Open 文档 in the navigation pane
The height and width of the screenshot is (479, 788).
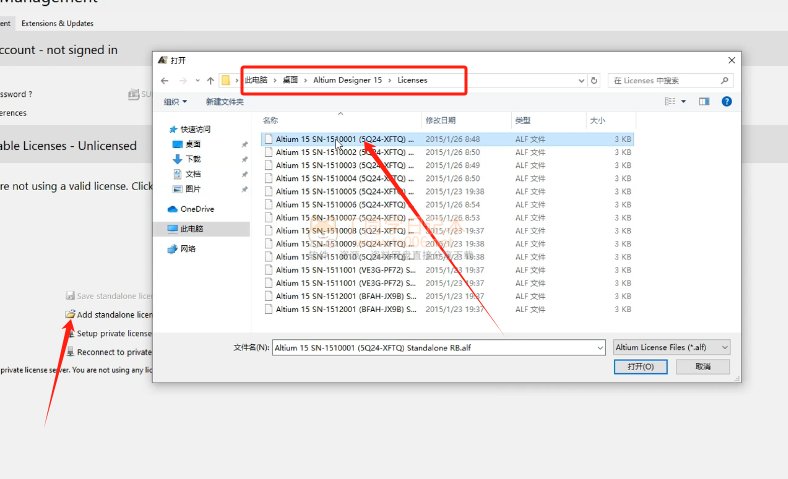[x=186, y=174]
